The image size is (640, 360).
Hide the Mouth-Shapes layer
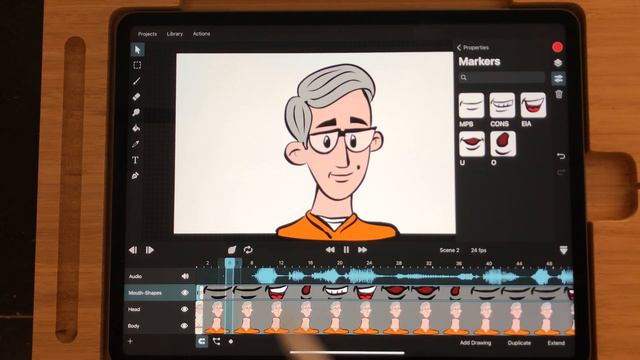184,293
